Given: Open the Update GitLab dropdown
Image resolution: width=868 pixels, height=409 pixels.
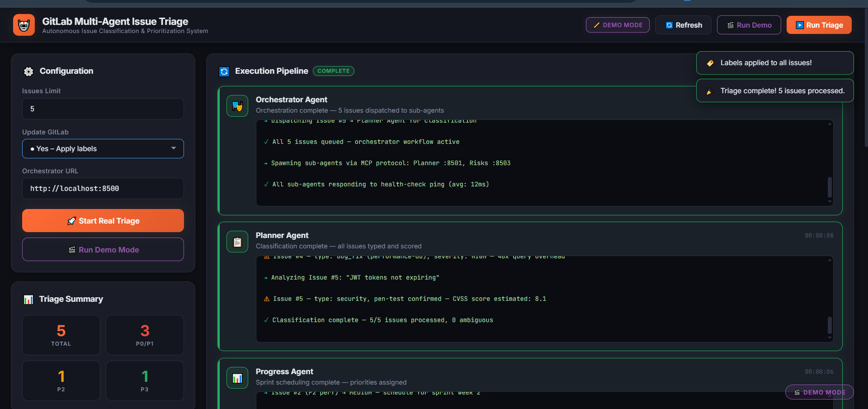Looking at the screenshot, I should tap(103, 149).
